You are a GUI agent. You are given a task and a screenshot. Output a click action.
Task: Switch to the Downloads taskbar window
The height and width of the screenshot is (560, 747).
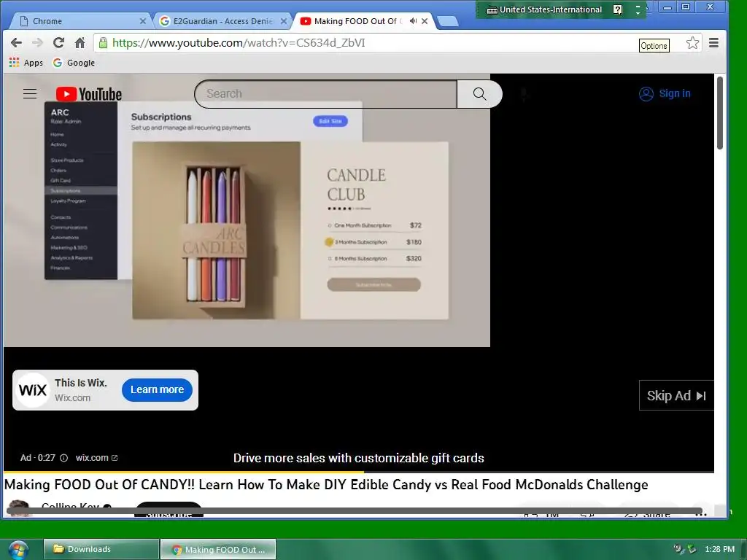click(101, 549)
